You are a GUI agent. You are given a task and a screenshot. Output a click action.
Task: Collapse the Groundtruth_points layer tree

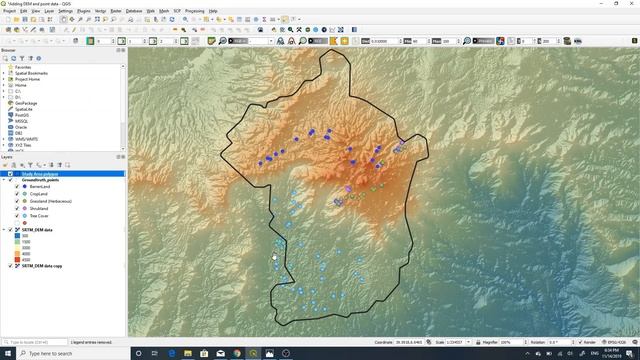pyautogui.click(x=4, y=180)
